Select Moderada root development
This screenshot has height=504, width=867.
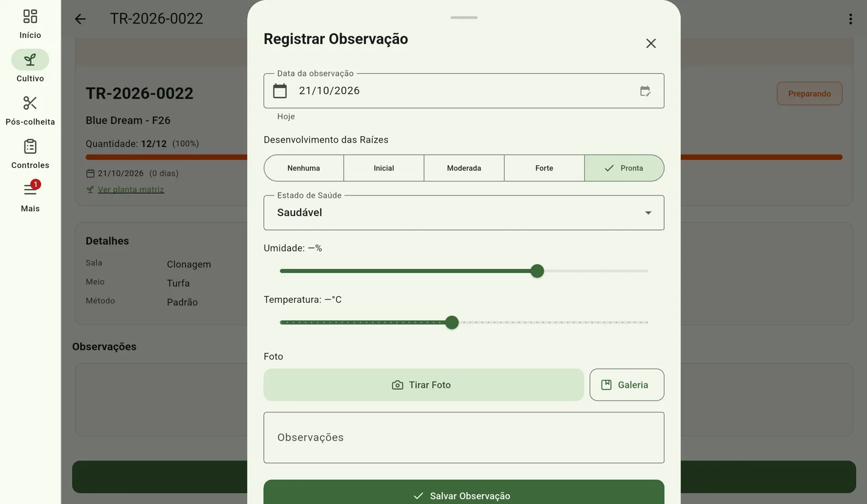tap(464, 168)
